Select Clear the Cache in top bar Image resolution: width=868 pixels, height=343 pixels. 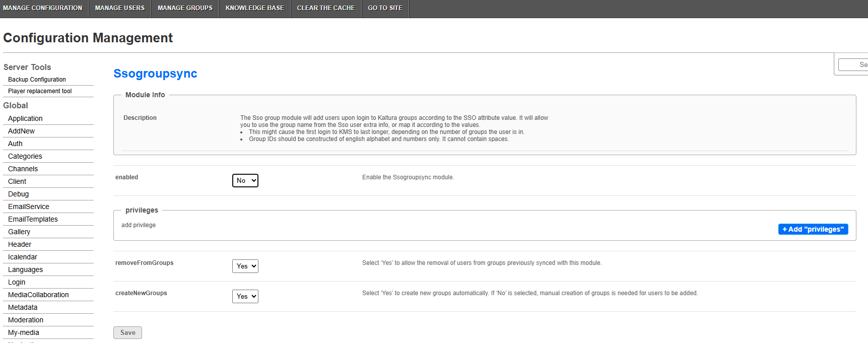326,9
